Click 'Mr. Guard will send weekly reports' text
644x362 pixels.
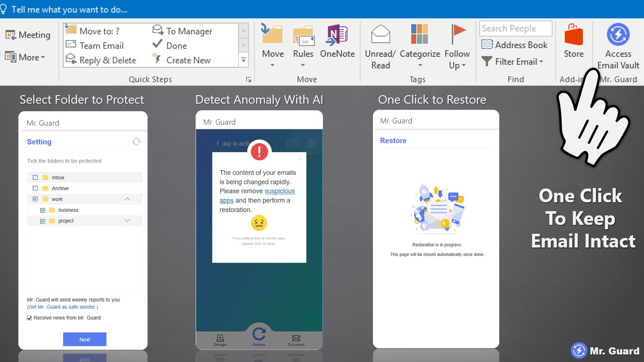(74, 300)
